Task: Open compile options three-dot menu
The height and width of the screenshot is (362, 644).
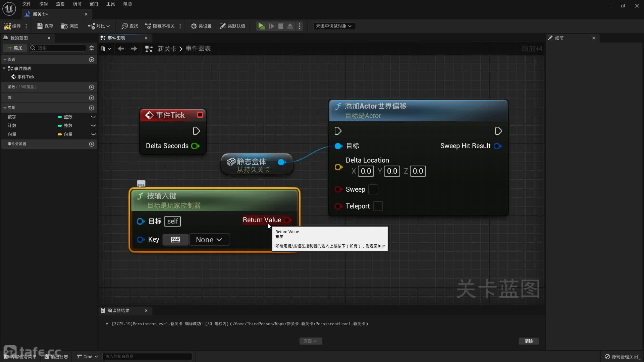Action: pos(26,26)
